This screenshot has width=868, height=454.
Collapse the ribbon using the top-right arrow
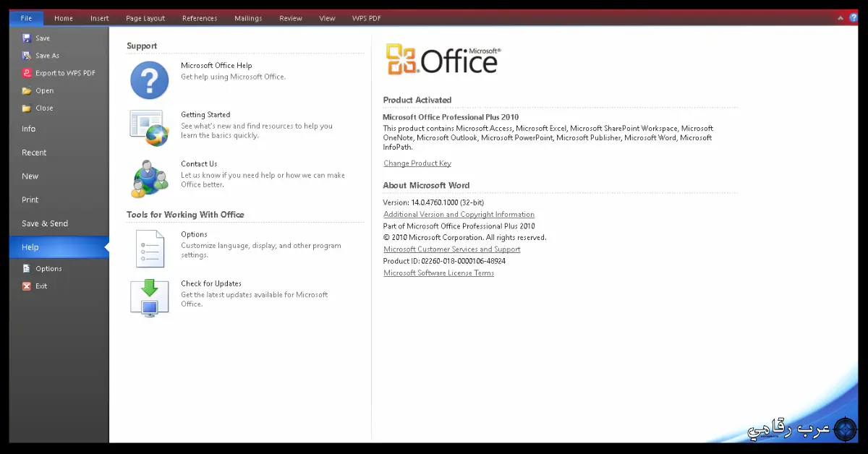pos(841,18)
